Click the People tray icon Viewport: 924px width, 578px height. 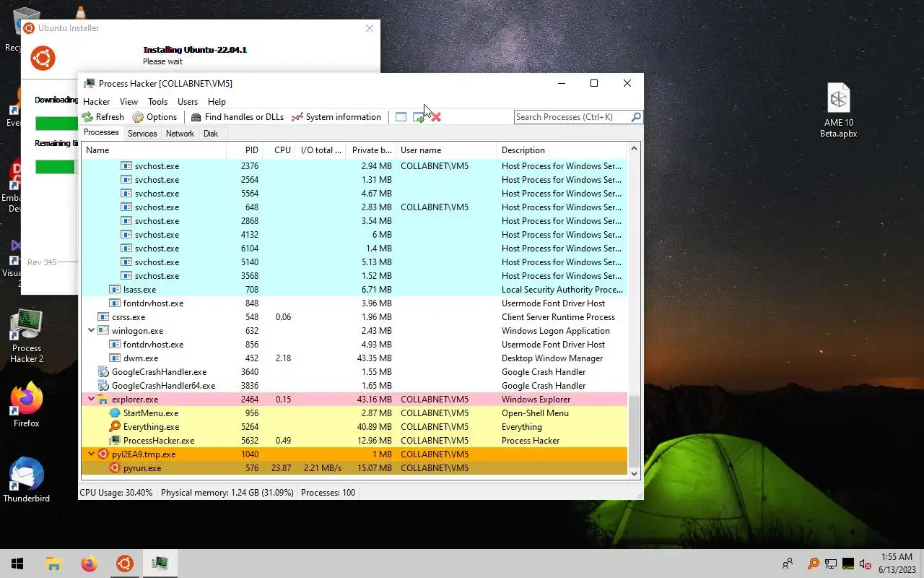(788, 564)
